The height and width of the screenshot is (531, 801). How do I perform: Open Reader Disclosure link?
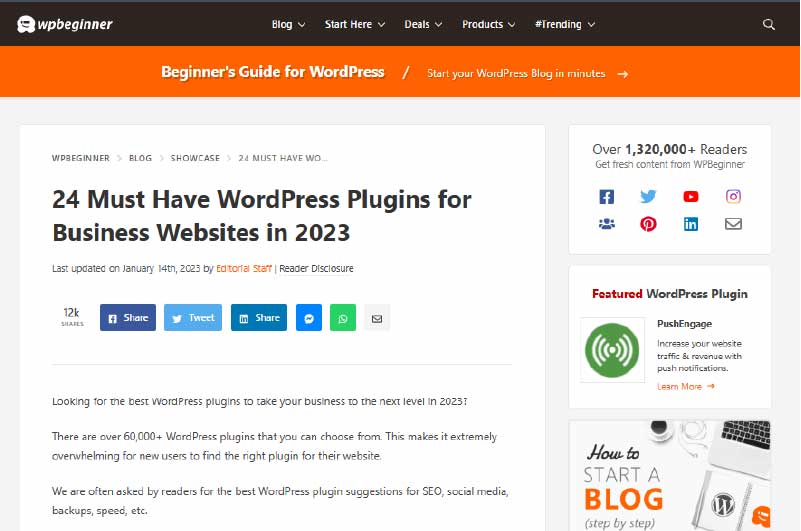(x=316, y=268)
